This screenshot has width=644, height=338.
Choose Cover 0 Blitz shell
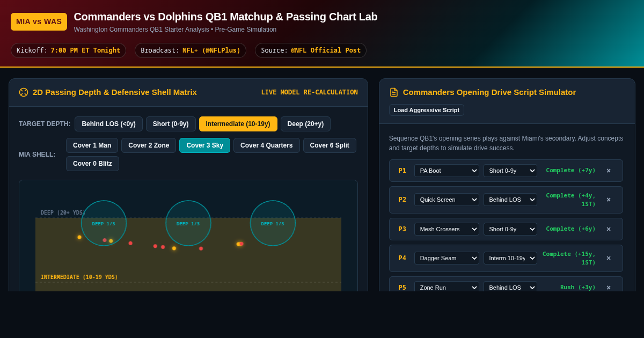click(x=92, y=164)
